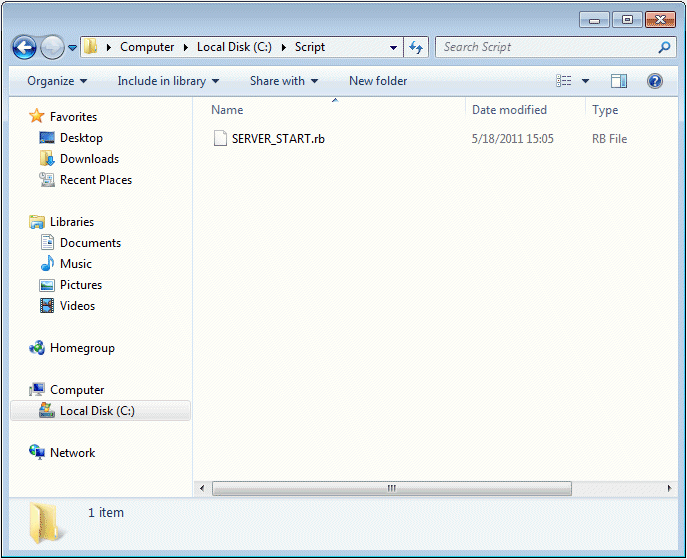This screenshot has width=687, height=559.
Task: Click the scroll left arrow
Action: (202, 488)
